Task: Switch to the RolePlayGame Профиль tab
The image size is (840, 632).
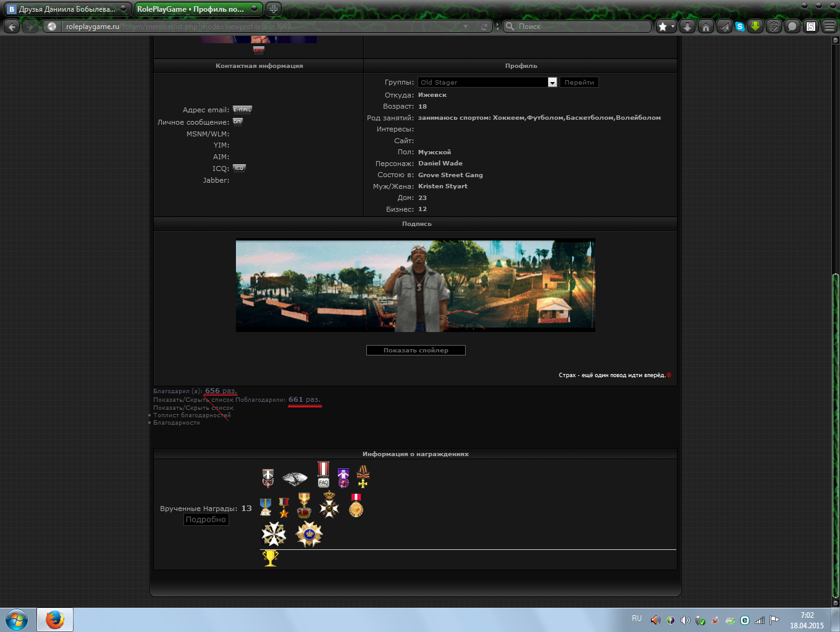Action: point(199,9)
